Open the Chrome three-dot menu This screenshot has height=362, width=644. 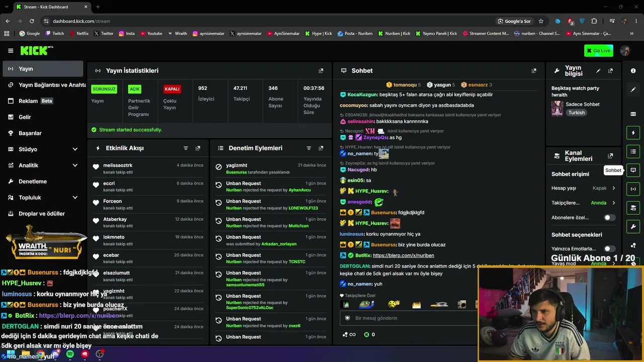(636, 21)
